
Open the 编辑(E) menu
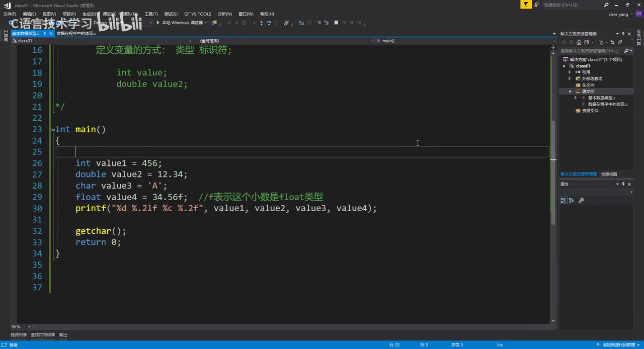[x=29, y=14]
